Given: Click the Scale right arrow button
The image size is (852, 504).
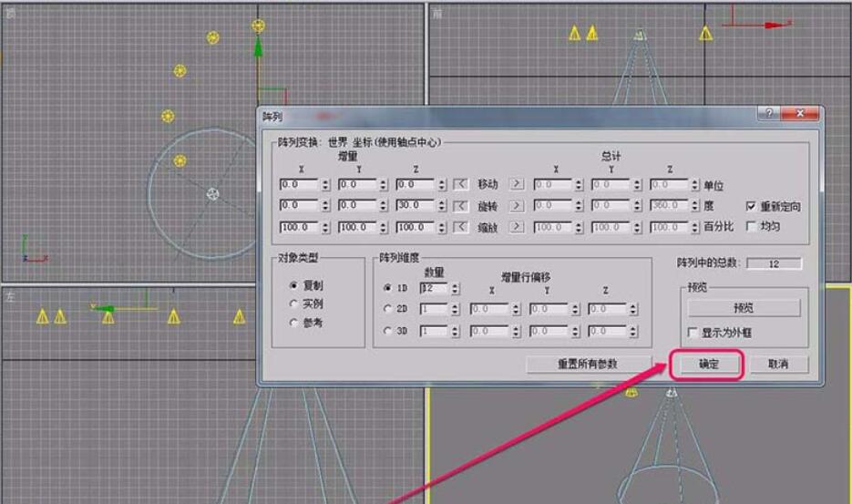Looking at the screenshot, I should click(x=516, y=227).
